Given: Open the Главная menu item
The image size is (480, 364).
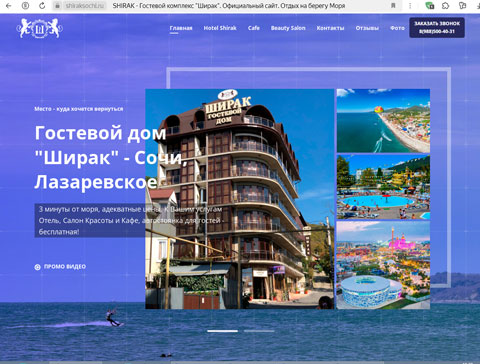Looking at the screenshot, I should coord(181,28).
